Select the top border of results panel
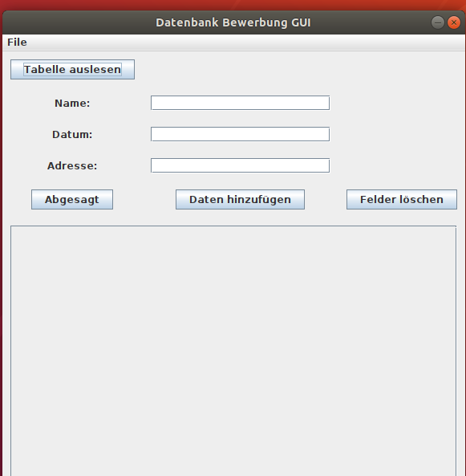This screenshot has height=476, width=466. click(x=233, y=226)
